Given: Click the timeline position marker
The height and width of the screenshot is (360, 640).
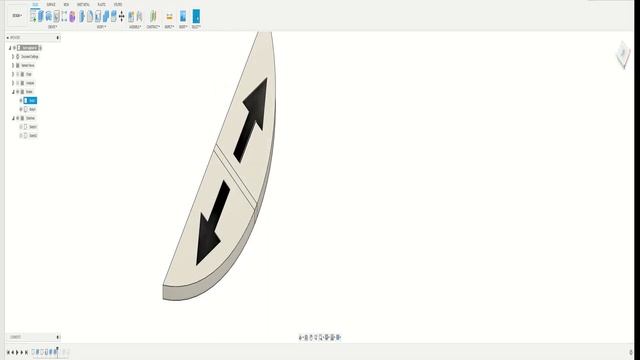Looking at the screenshot, I should point(57,351).
